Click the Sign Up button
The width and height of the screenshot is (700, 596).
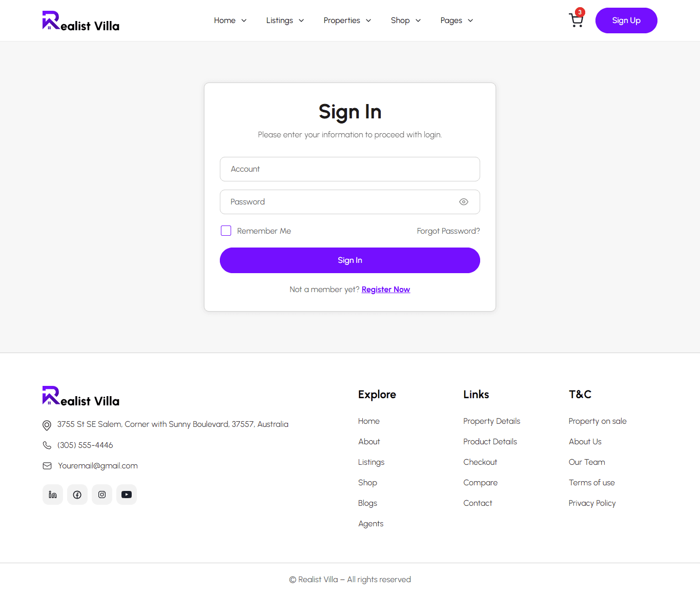tap(626, 20)
